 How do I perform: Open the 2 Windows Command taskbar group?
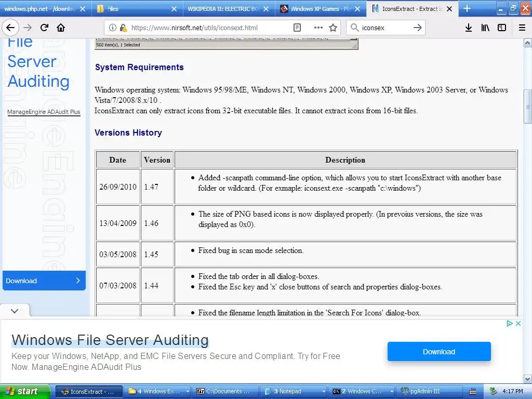point(362,391)
